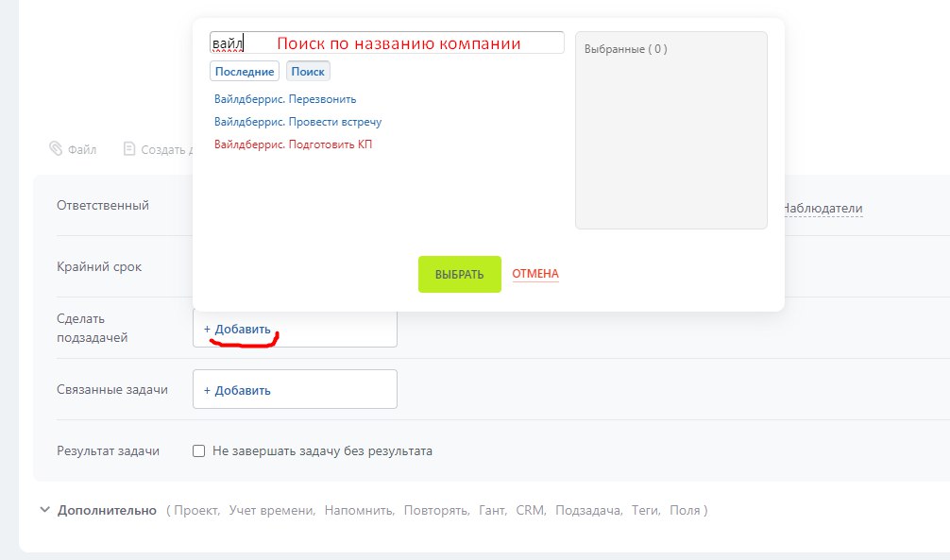Open the Повторять option
The image size is (950, 560).
(x=435, y=510)
